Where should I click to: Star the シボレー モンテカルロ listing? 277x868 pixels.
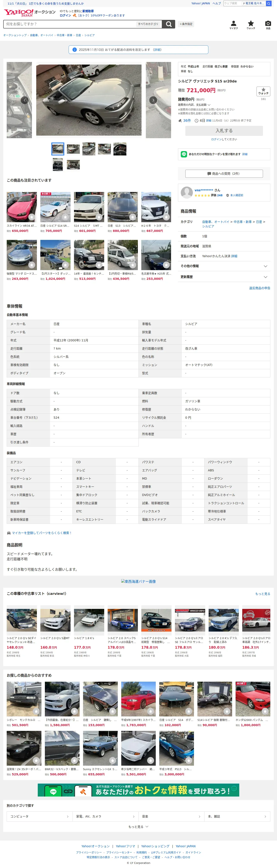tap(36, 711)
